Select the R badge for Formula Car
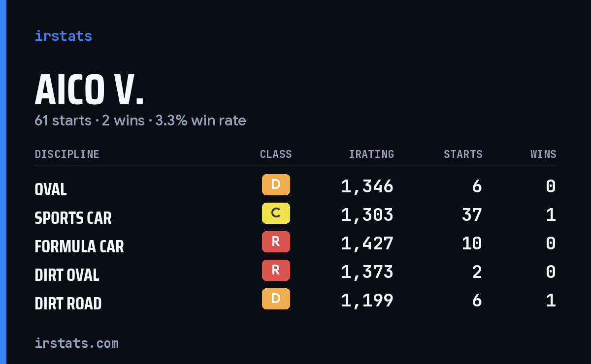 point(276,242)
